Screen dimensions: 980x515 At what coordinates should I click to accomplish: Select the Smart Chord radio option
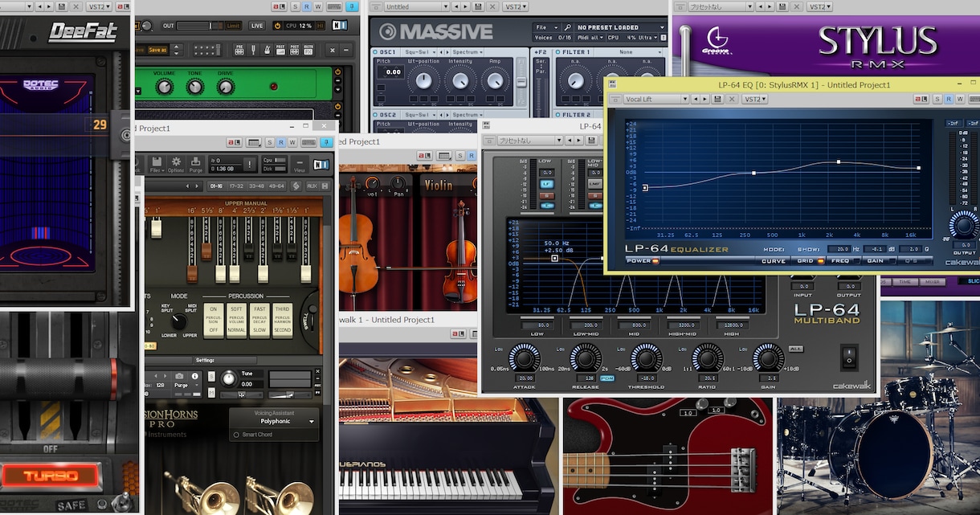pos(236,435)
